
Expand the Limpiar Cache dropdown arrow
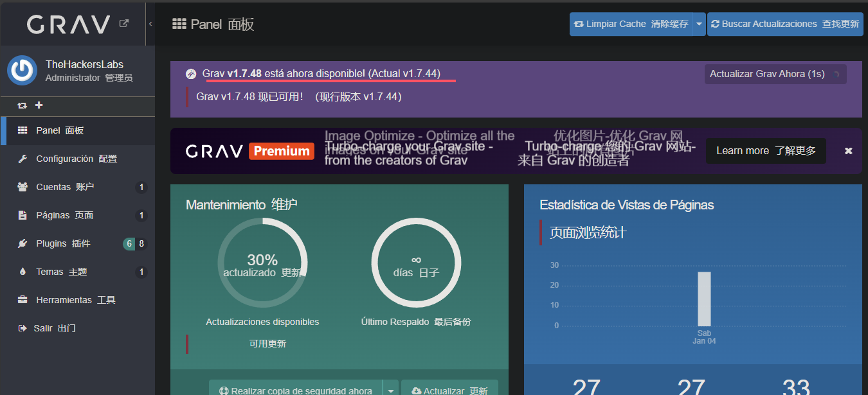tap(699, 24)
